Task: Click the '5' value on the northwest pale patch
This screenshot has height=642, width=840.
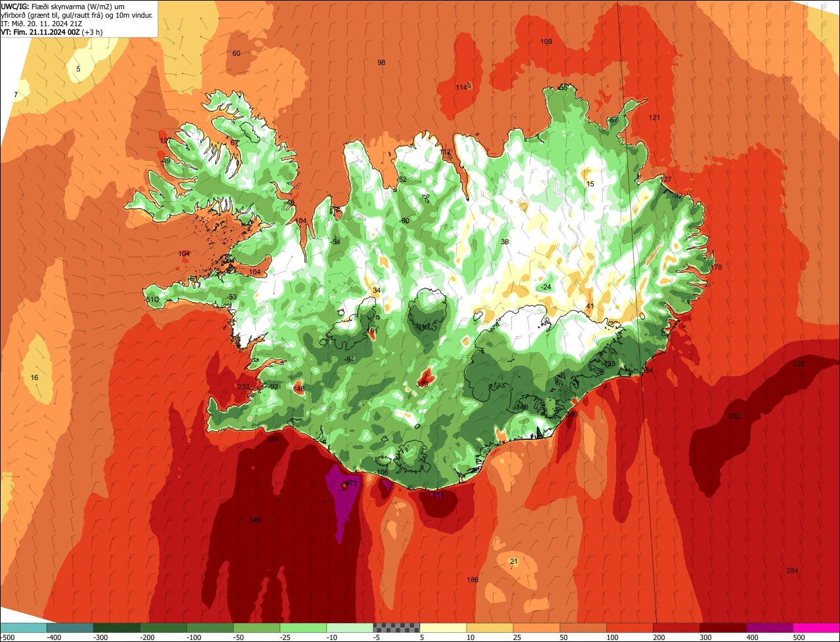Action: coord(78,69)
